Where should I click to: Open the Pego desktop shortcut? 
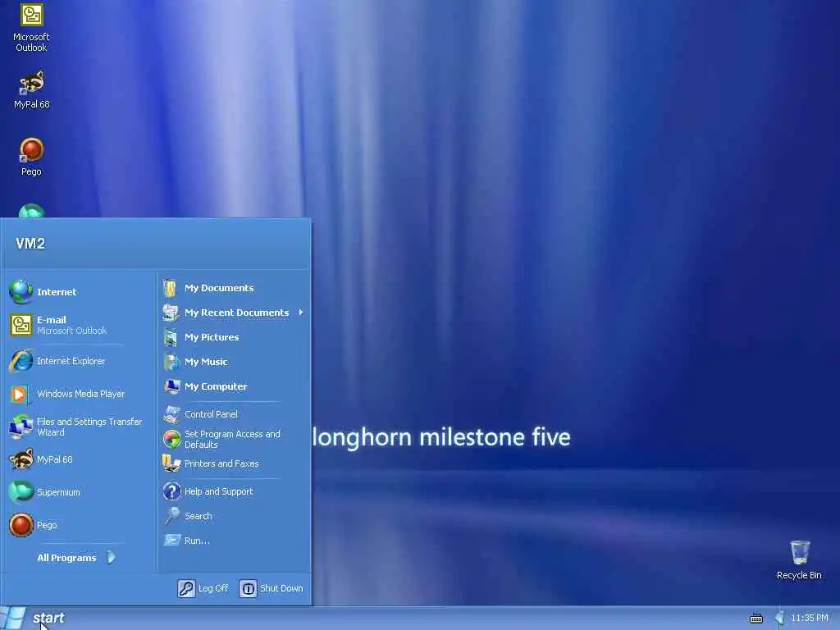point(31,157)
